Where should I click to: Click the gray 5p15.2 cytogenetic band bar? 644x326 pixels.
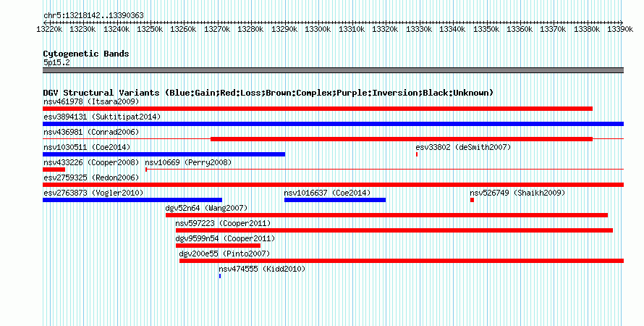tap(333, 70)
